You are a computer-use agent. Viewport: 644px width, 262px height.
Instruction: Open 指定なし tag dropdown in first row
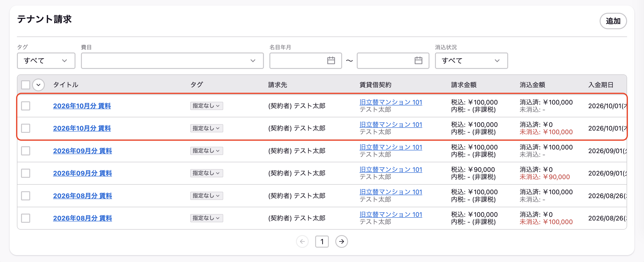(x=207, y=106)
